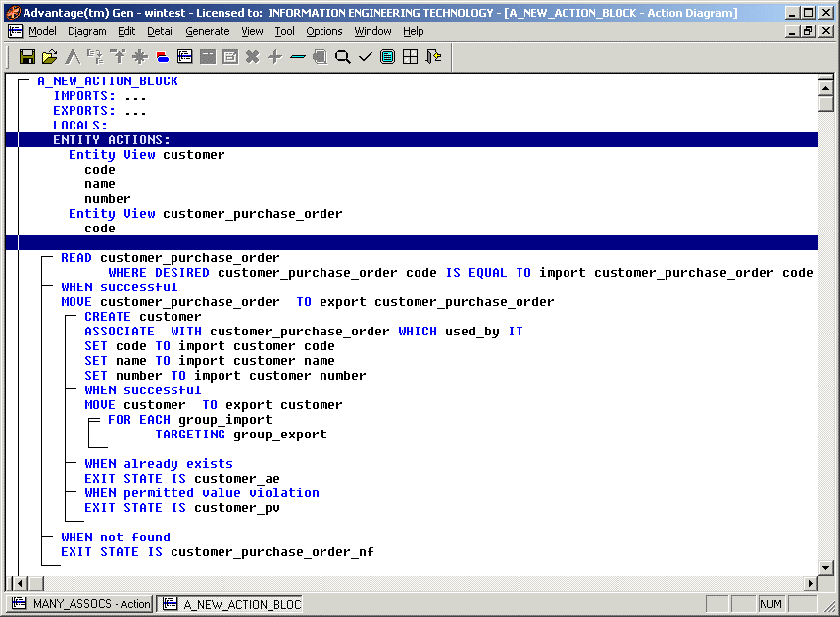Open the Options menu

[323, 31]
